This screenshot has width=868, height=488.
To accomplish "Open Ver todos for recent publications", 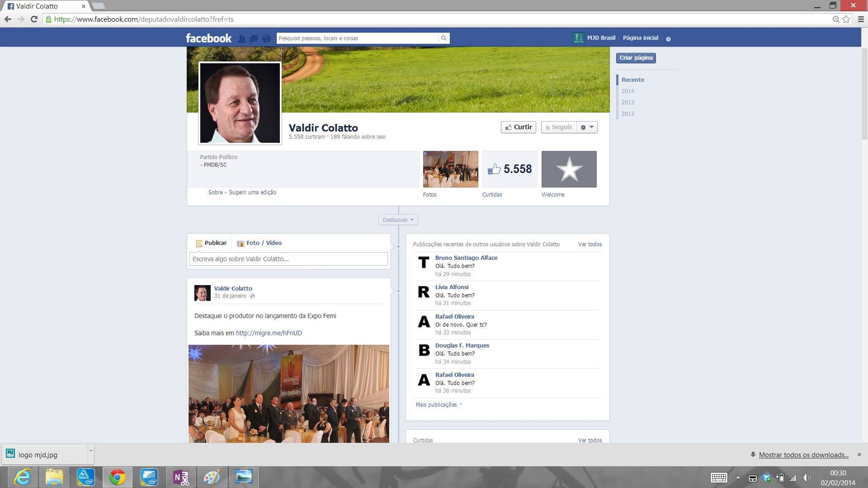I will pyautogui.click(x=590, y=244).
